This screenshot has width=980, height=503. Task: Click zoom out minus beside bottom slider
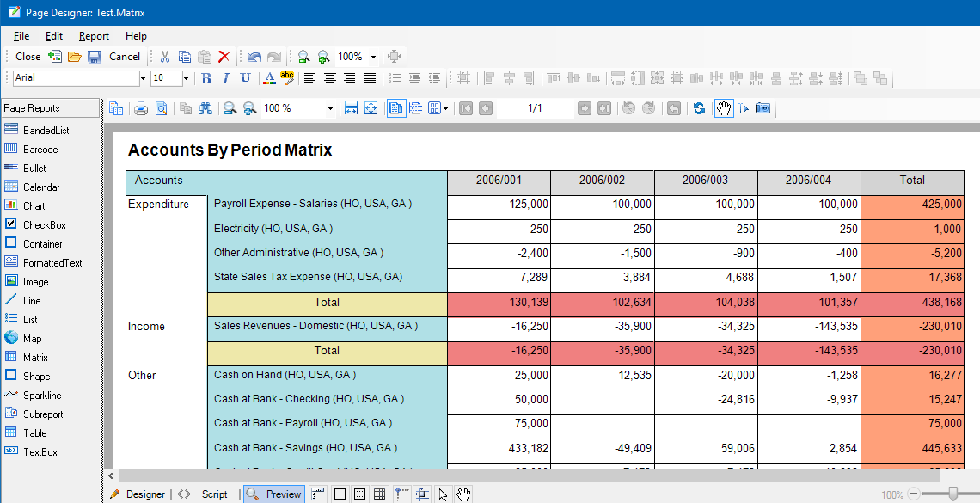[913, 494]
